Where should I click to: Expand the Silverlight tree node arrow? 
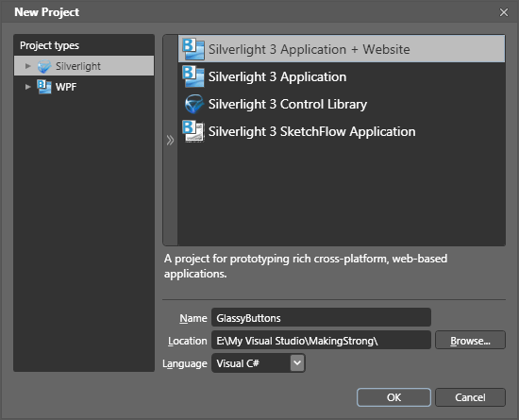[28, 66]
